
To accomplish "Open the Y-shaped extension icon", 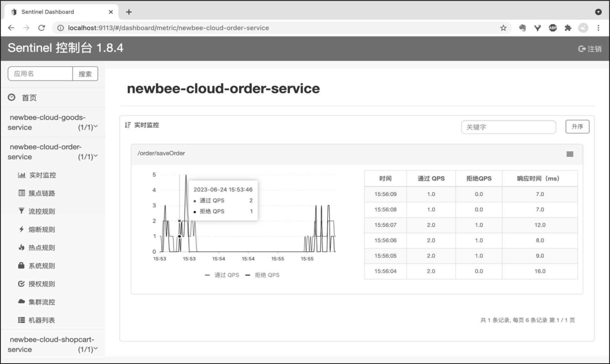I will point(538,28).
